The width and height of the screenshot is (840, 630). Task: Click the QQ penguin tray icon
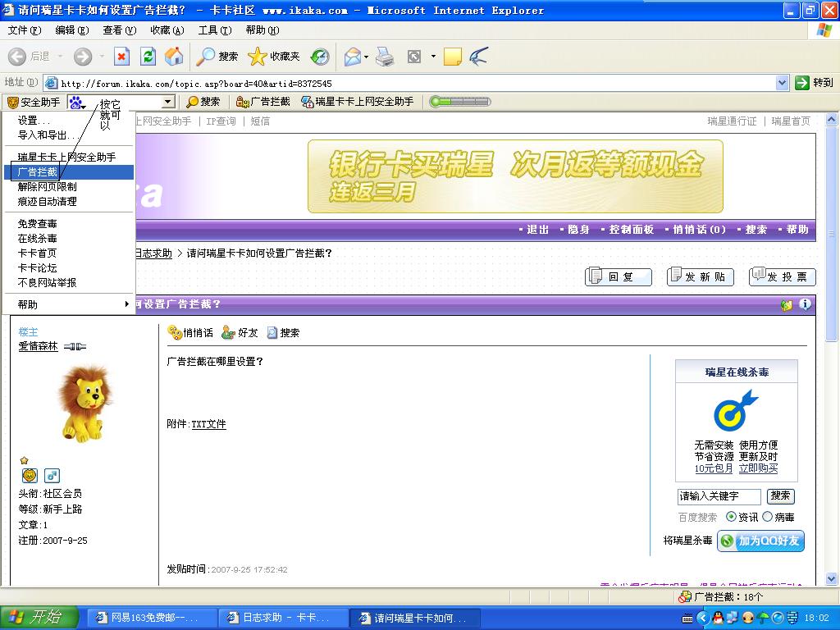point(718,618)
